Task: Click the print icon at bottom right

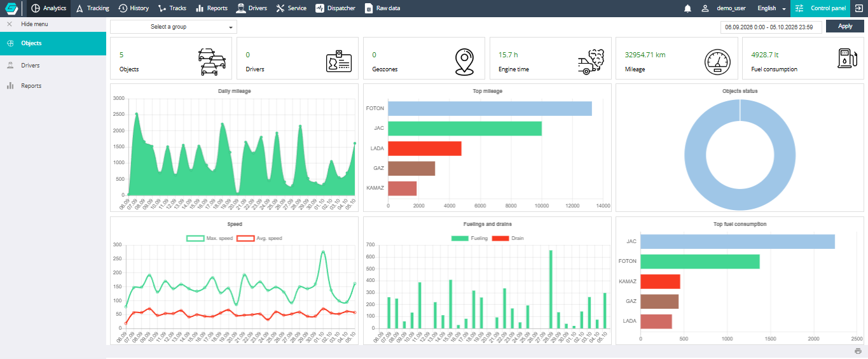Action: click(858, 351)
